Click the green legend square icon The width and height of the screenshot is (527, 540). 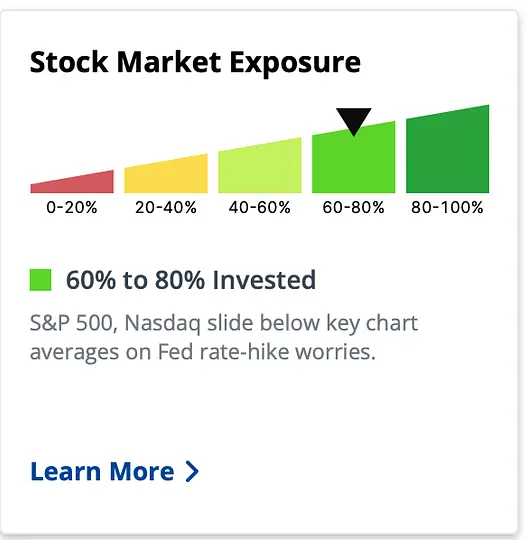(41, 280)
